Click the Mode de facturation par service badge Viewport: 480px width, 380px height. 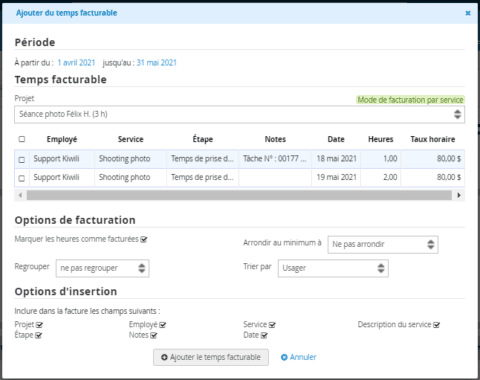tap(410, 100)
